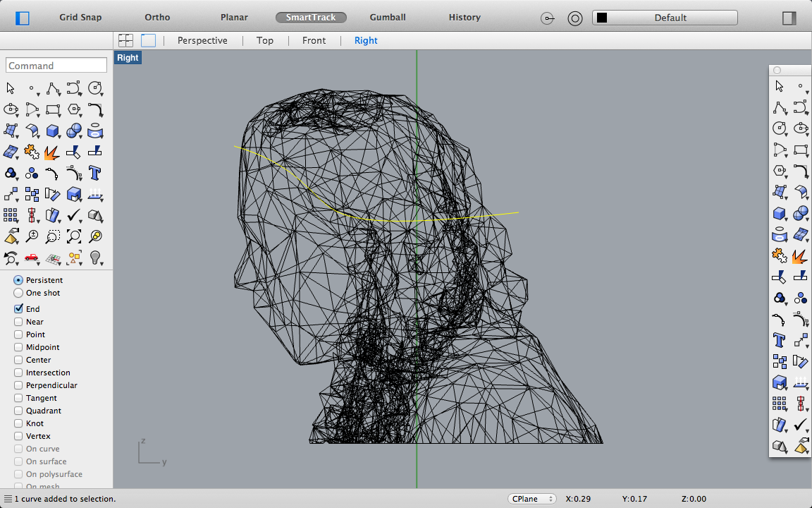
Task: Click inside the Command input field
Action: (56, 65)
